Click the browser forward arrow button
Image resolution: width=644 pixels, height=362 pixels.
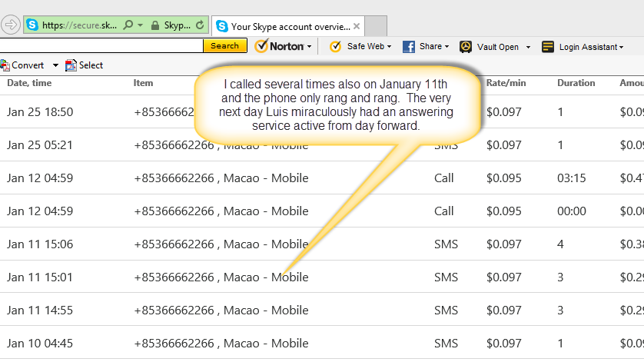[11, 25]
